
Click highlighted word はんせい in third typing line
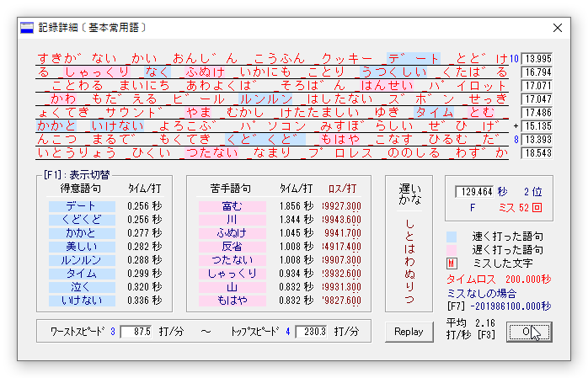[x=387, y=86]
